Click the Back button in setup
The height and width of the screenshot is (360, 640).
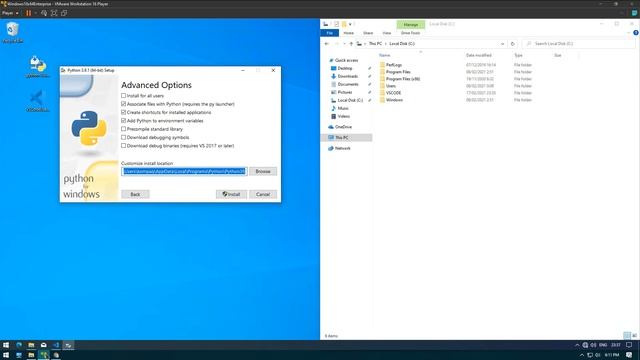(135, 194)
